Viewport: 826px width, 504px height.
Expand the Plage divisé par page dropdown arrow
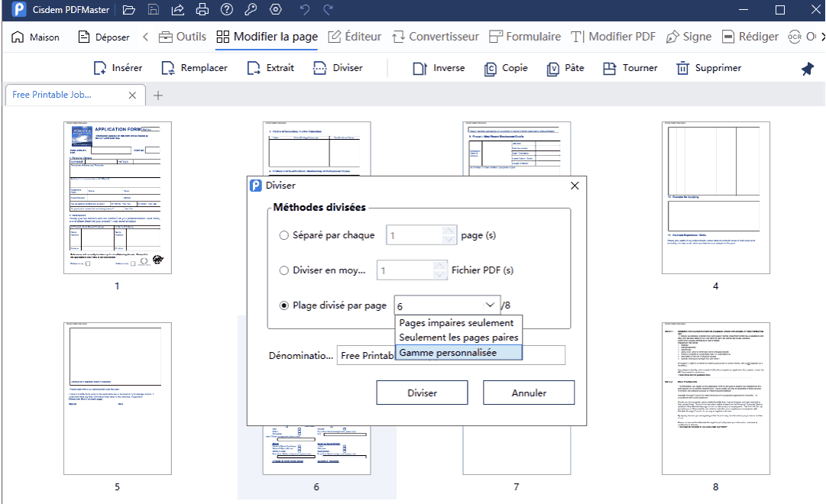point(490,305)
